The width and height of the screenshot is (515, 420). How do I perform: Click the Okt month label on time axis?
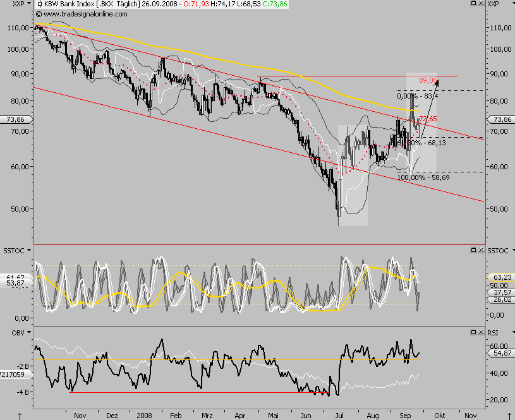(439, 416)
